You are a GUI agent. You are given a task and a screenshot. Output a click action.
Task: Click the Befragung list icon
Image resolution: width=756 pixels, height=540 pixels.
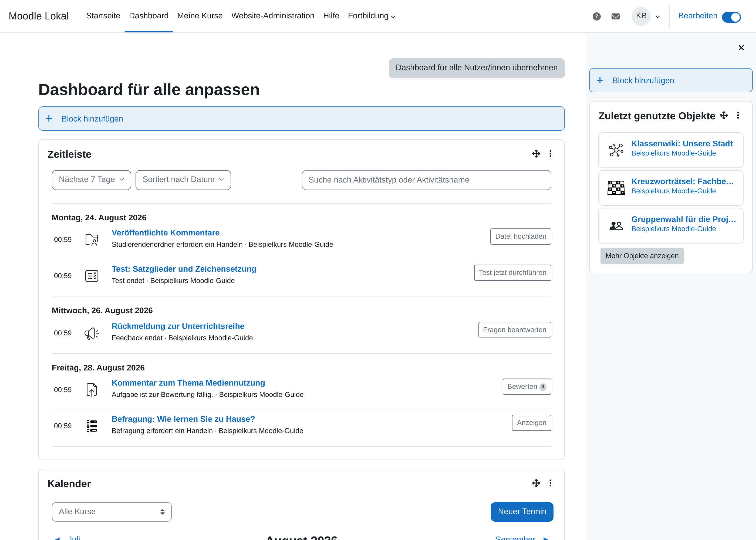92,426
